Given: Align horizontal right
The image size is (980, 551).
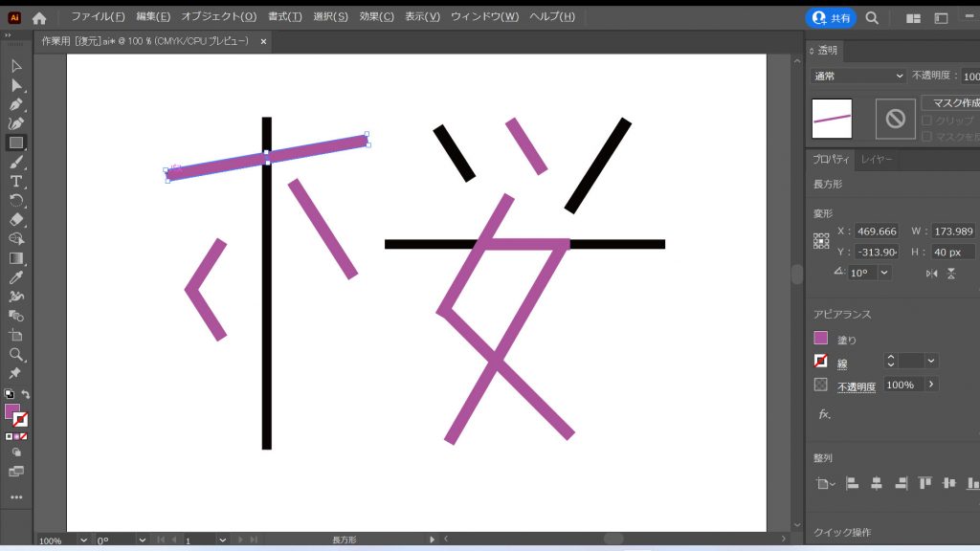Looking at the screenshot, I should click(x=901, y=483).
